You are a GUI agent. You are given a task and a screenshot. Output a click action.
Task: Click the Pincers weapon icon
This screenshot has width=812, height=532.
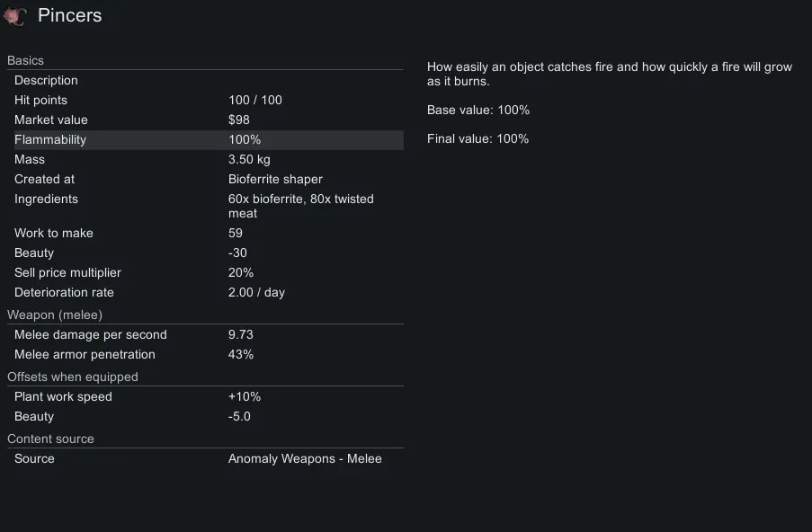(x=15, y=16)
